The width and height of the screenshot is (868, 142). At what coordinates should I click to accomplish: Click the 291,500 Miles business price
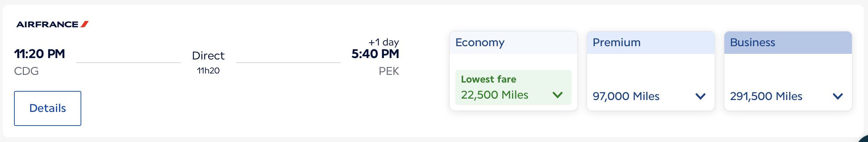766,96
